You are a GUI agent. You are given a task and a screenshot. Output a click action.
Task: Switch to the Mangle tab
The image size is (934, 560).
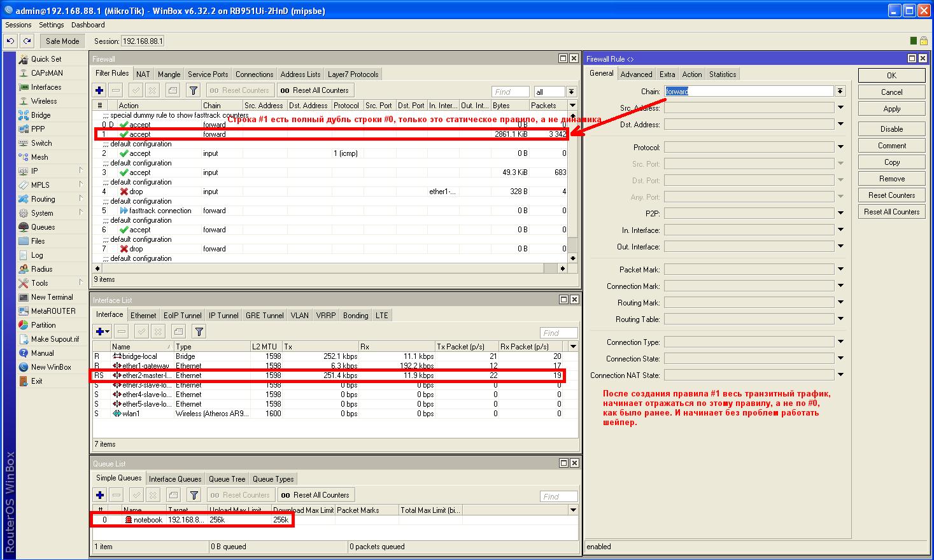169,74
